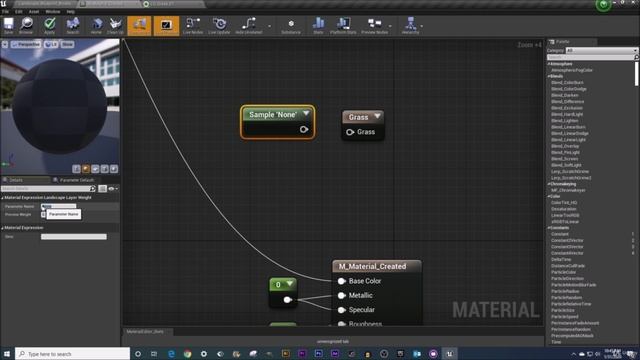Open the Window menu

click(x=53, y=11)
